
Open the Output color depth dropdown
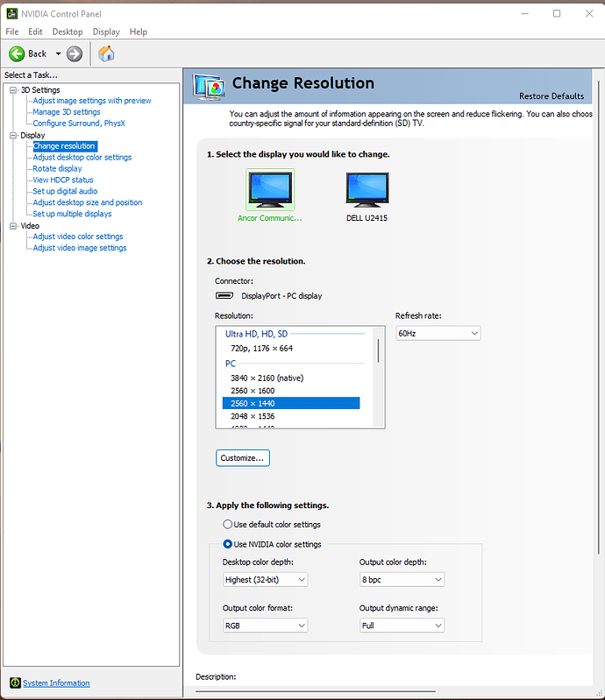click(402, 579)
